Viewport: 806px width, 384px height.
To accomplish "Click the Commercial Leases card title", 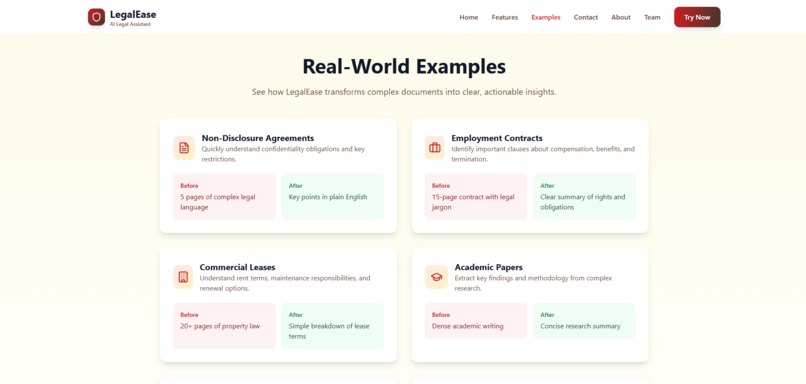I will coord(237,267).
